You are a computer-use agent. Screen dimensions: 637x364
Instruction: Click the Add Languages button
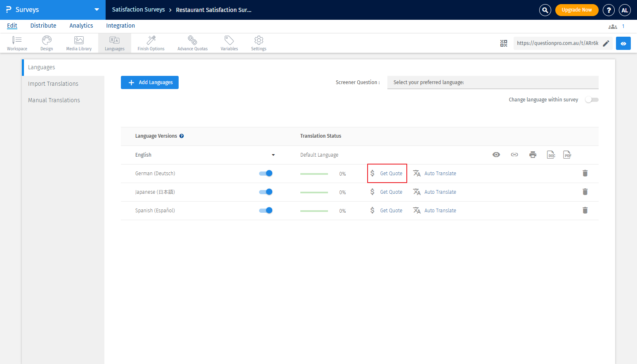pyautogui.click(x=150, y=82)
